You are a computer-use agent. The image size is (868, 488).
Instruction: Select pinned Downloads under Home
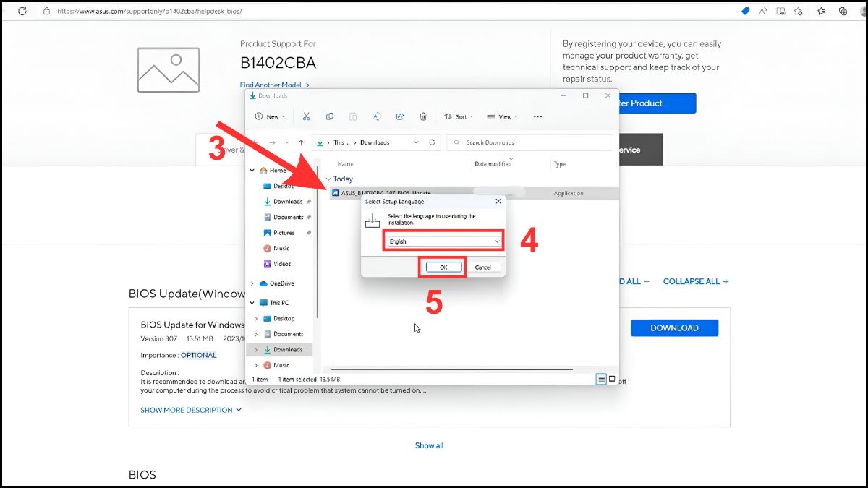click(283, 202)
